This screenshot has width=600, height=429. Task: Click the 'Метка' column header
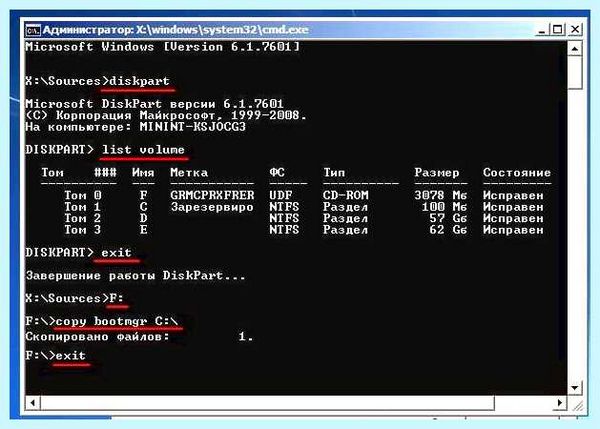pos(189,173)
